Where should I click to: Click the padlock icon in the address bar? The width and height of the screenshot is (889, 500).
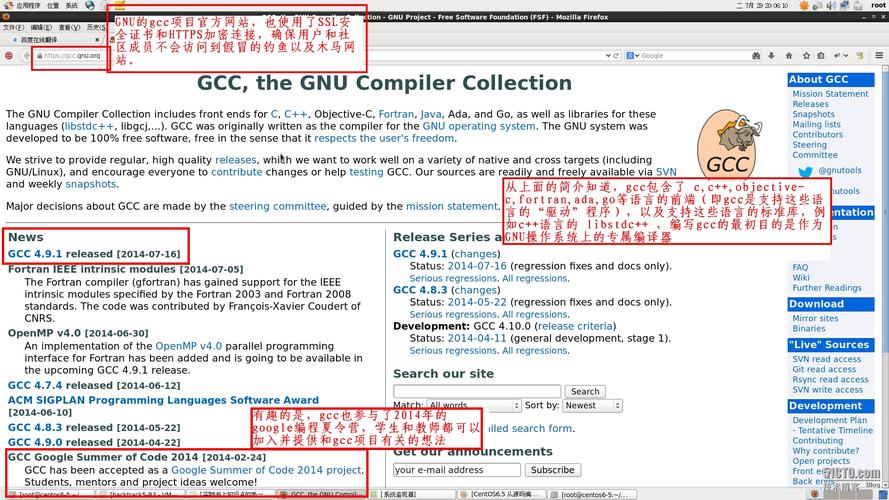(39, 56)
